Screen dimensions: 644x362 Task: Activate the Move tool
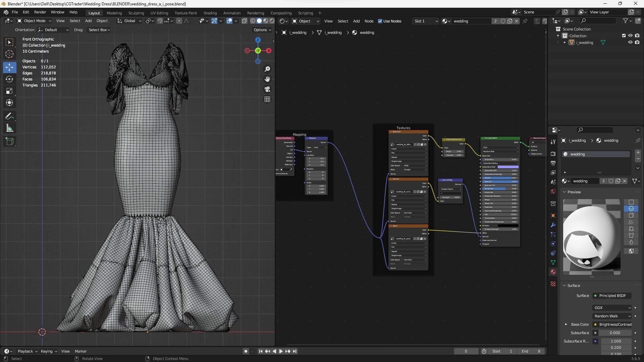click(x=9, y=67)
